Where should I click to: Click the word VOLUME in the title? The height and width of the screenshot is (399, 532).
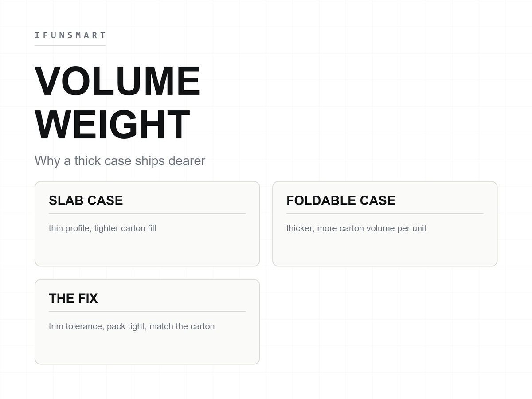click(117, 81)
